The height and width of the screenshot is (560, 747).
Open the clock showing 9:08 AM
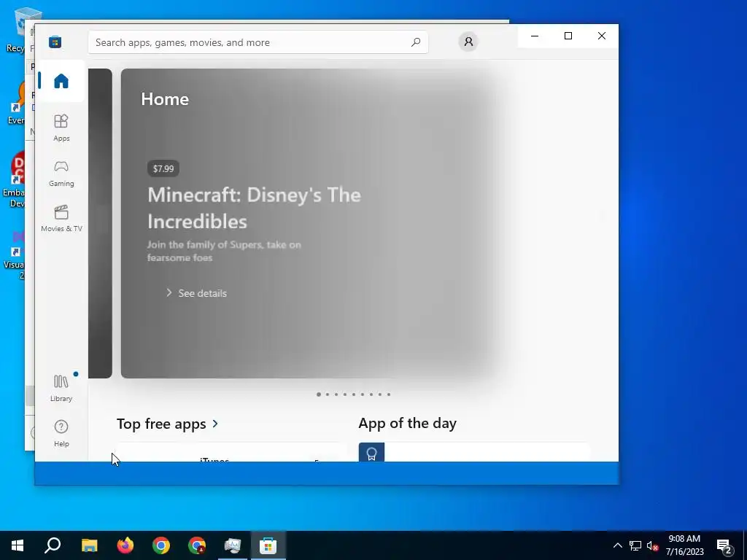pos(684,545)
